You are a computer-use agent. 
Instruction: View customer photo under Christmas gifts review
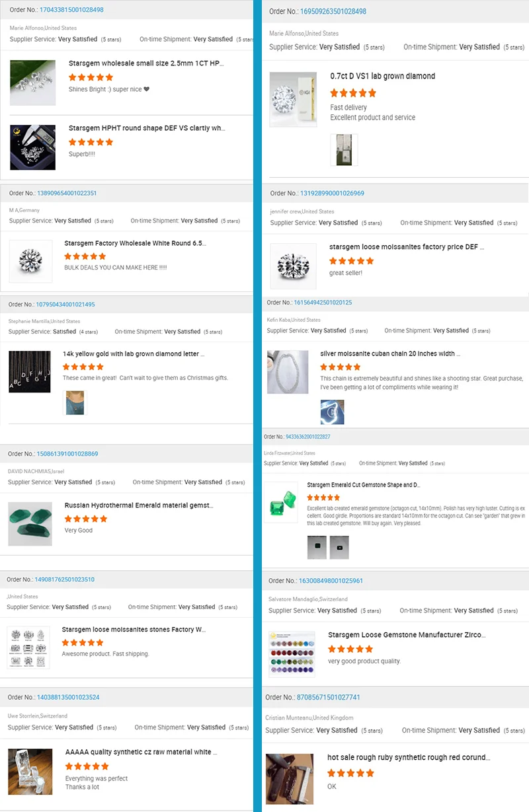point(75,402)
